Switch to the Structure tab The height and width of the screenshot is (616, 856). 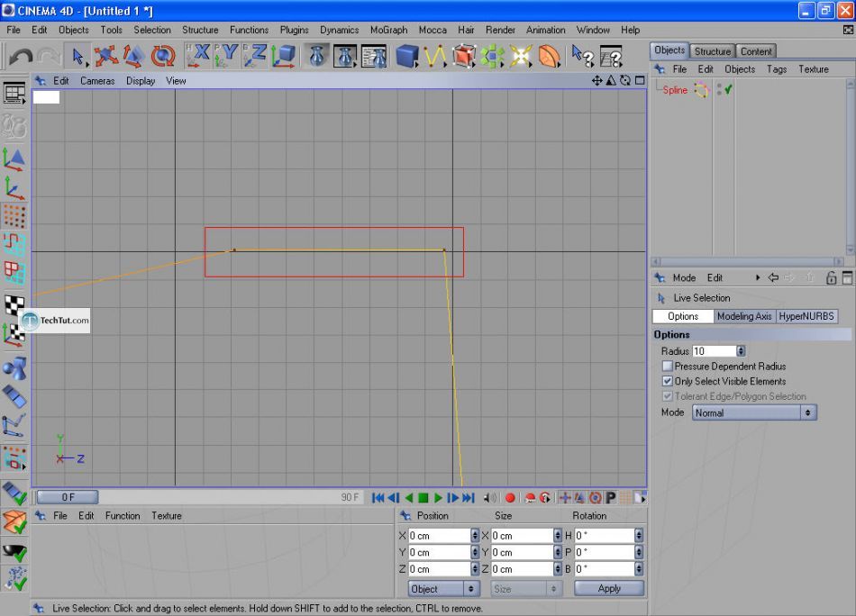712,51
